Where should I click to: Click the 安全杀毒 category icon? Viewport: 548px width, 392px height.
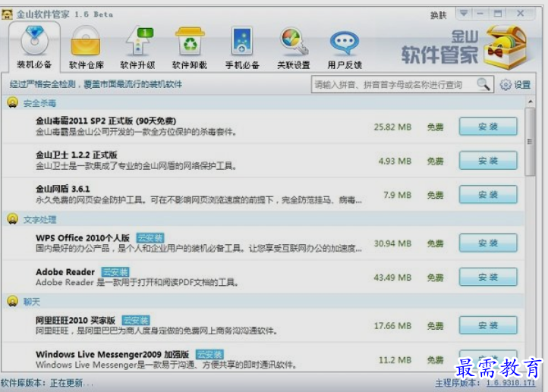(13, 102)
